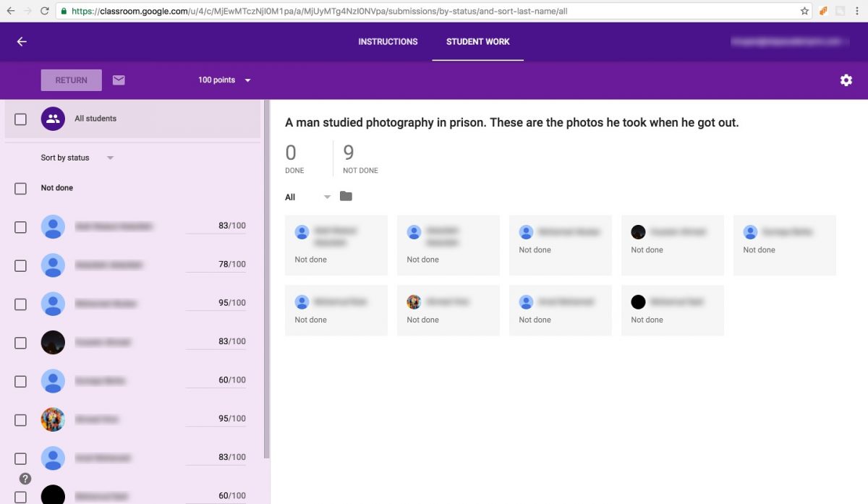Check the All students checkbox
868x504 pixels.
click(20, 118)
